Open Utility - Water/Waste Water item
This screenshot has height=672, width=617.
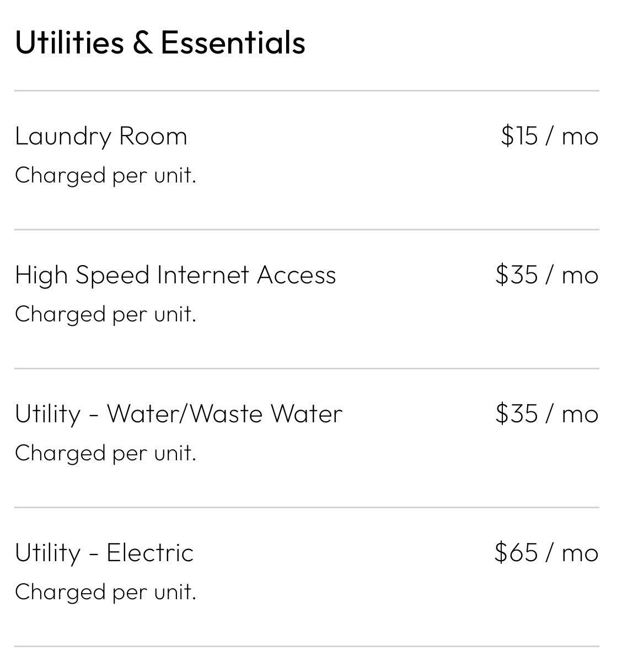[x=307, y=438]
